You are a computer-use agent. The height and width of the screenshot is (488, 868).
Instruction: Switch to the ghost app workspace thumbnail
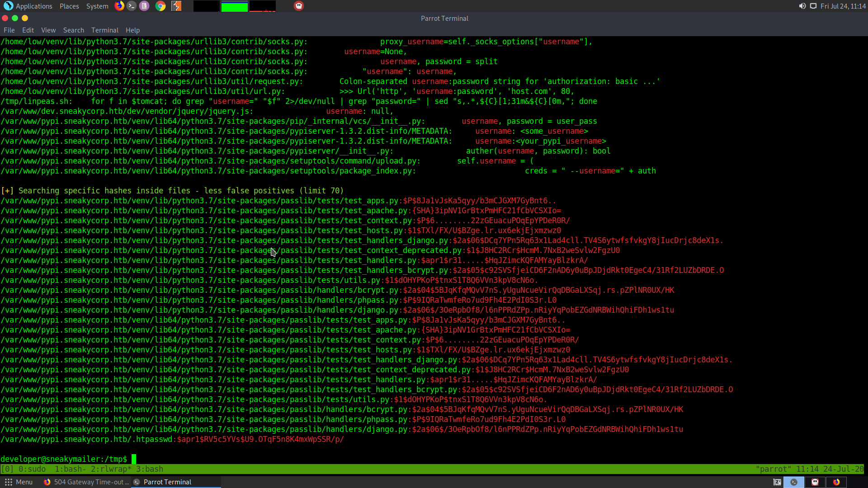[x=815, y=482]
